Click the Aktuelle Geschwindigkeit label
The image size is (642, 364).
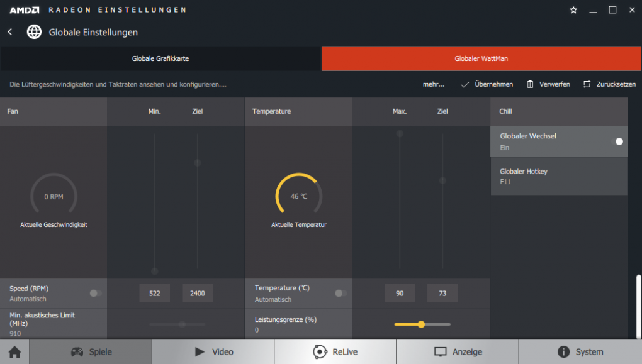53,224
